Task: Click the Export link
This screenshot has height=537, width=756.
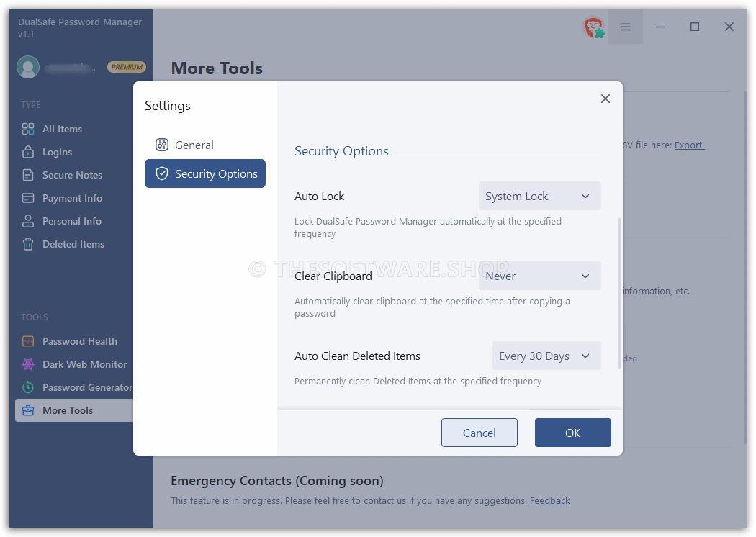Action: click(x=689, y=145)
